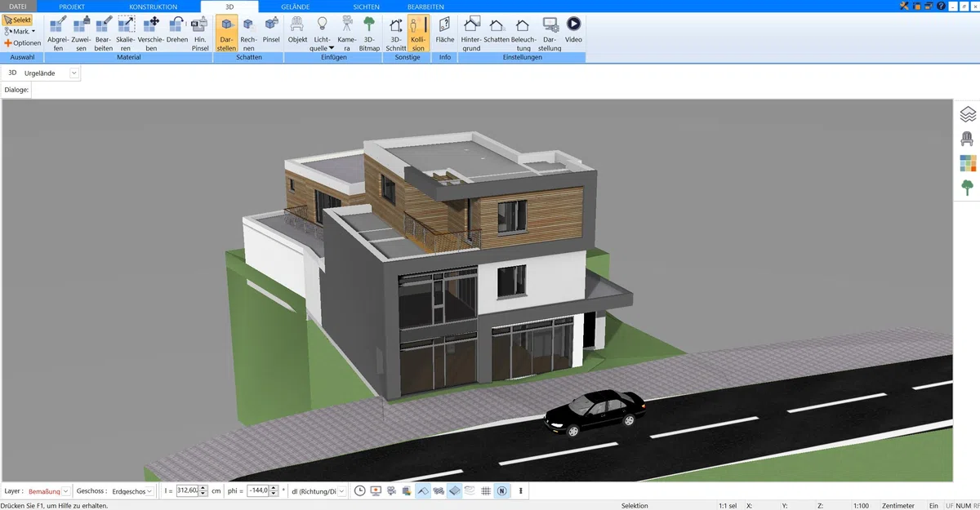The height and width of the screenshot is (510, 980).
Task: Open the DATEI menu
Action: click(17, 7)
